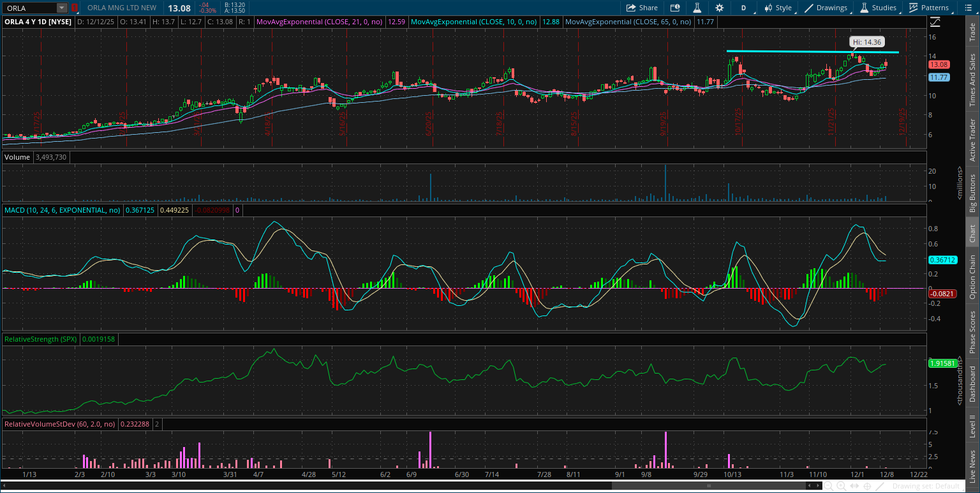Viewport: 980px width, 493px height.
Task: Click the zoom in magnifier icon
Action: click(x=842, y=486)
